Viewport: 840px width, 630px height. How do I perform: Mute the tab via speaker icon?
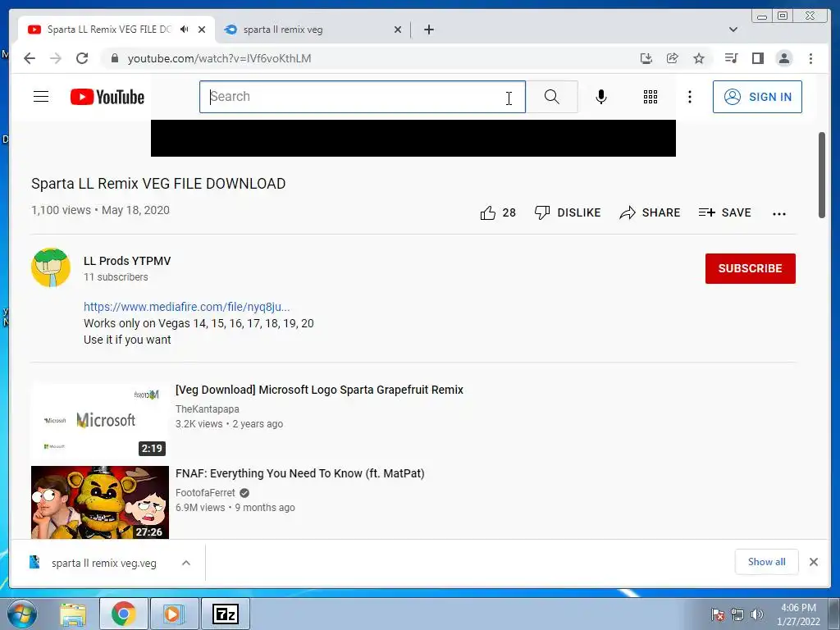click(185, 30)
